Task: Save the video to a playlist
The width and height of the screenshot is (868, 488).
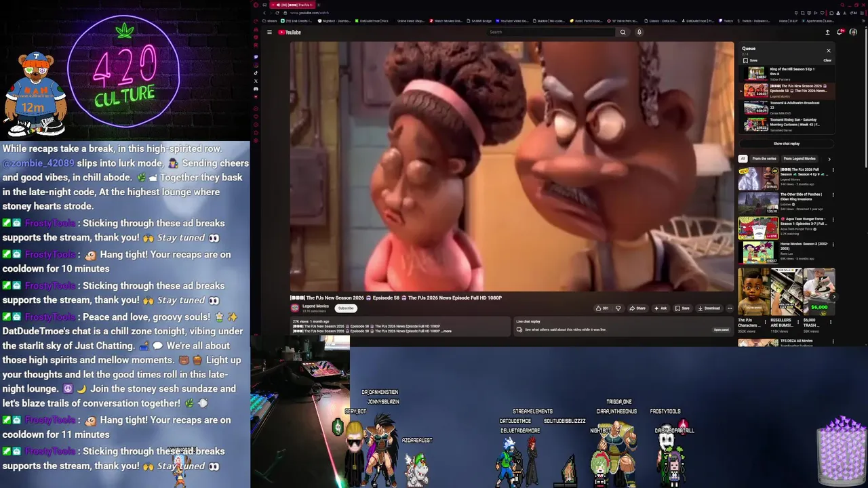Action: point(682,308)
